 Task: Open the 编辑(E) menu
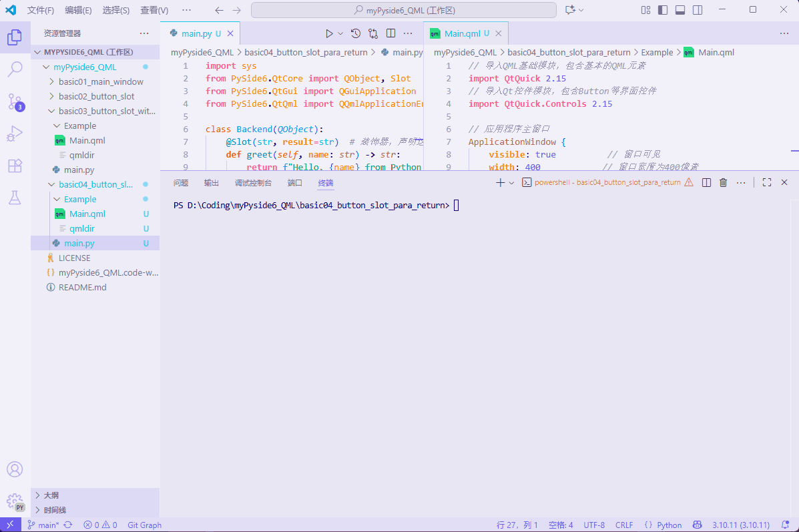pyautogui.click(x=78, y=10)
